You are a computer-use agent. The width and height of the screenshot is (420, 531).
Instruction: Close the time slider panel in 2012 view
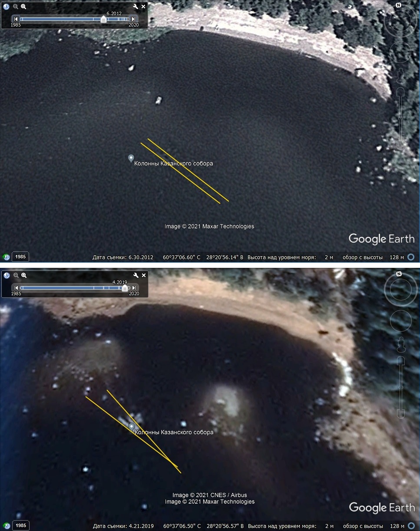coord(143,7)
